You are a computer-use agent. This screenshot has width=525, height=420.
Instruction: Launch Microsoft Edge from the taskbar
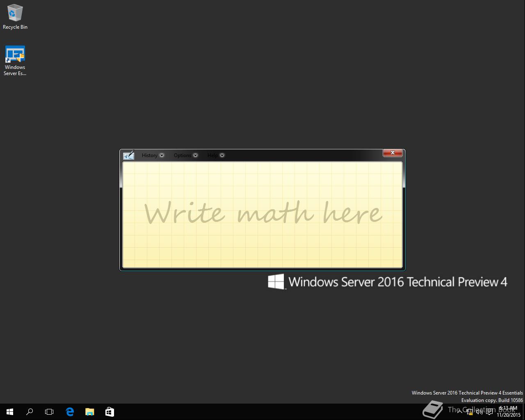click(x=70, y=412)
